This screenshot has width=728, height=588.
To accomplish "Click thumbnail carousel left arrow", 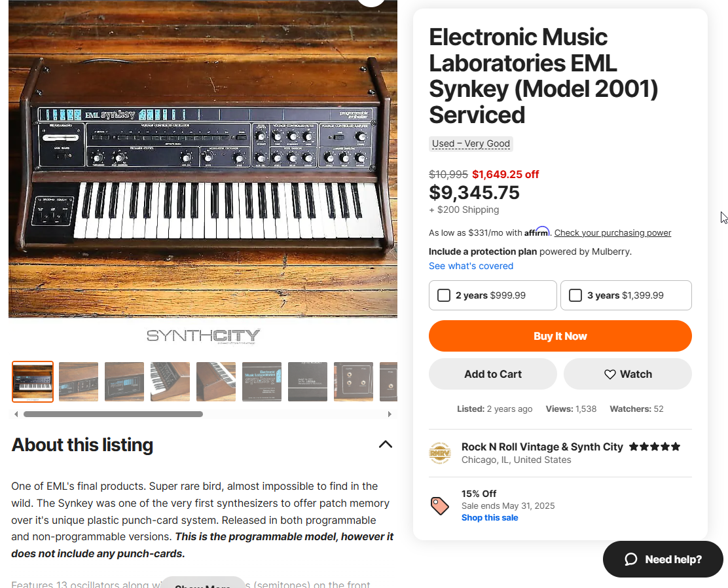I will 16,414.
